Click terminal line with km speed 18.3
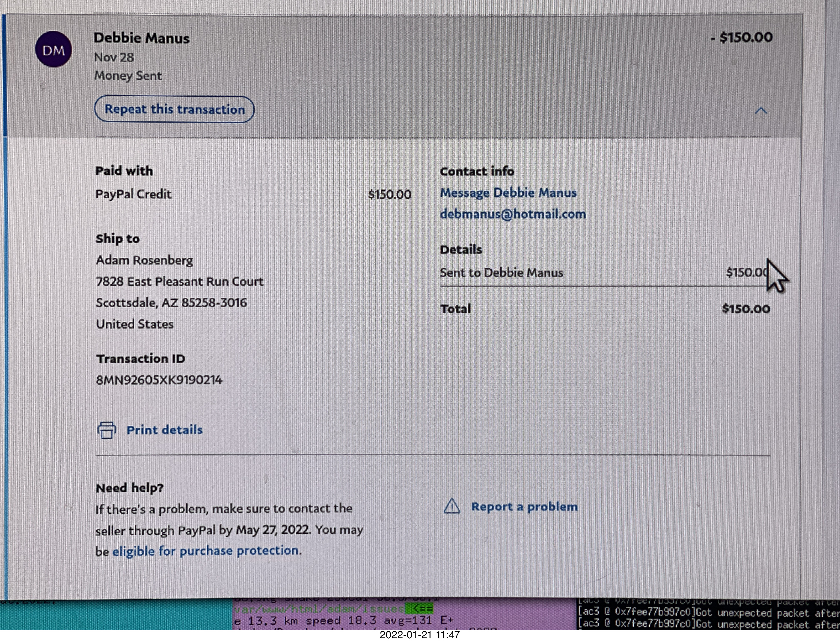Image resolution: width=840 pixels, height=641 pixels. point(343,621)
